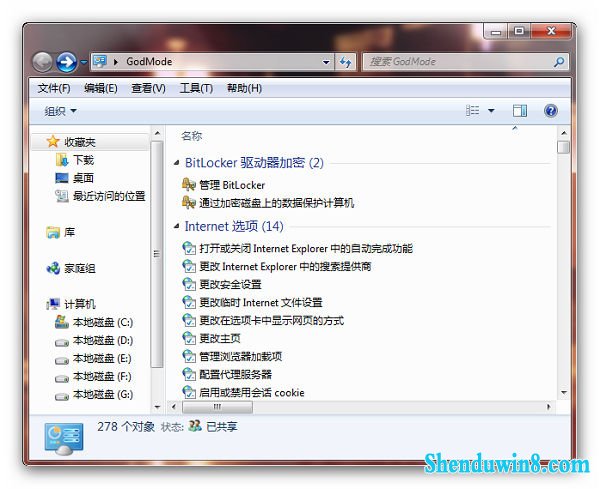Click horizontal scrollbar left arrow
This screenshot has width=600, height=489.
click(174, 407)
